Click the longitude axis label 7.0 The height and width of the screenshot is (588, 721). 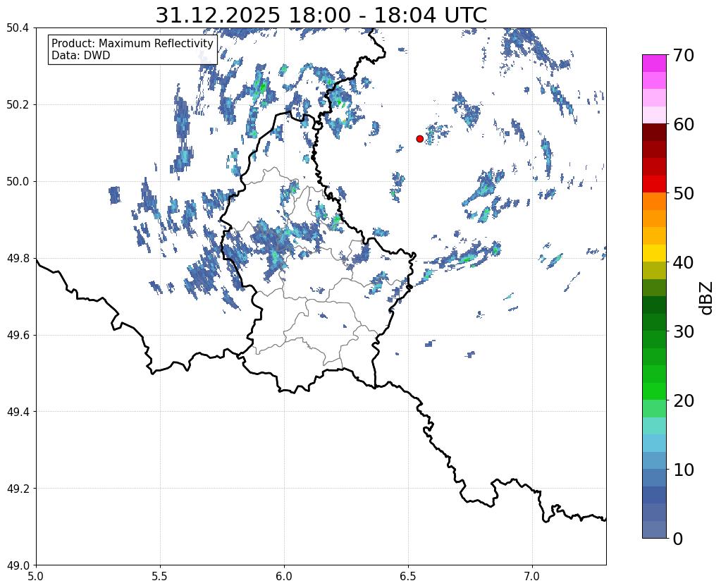pyautogui.click(x=532, y=576)
